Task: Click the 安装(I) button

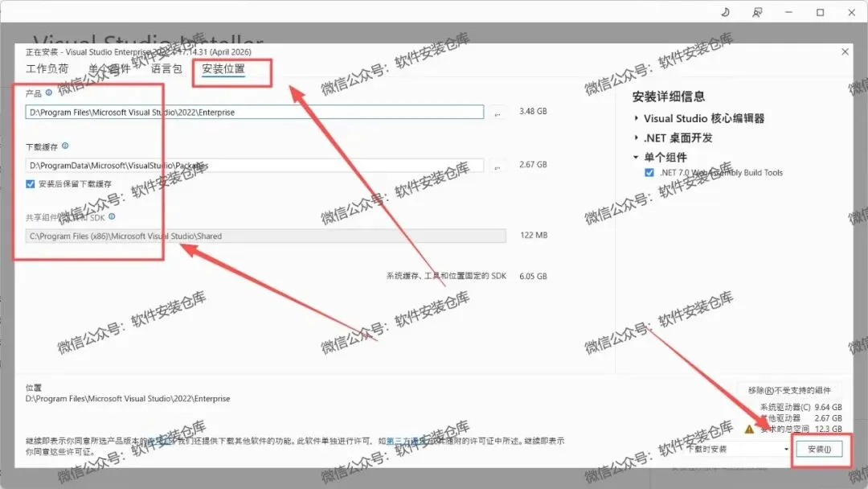Action: click(x=819, y=449)
